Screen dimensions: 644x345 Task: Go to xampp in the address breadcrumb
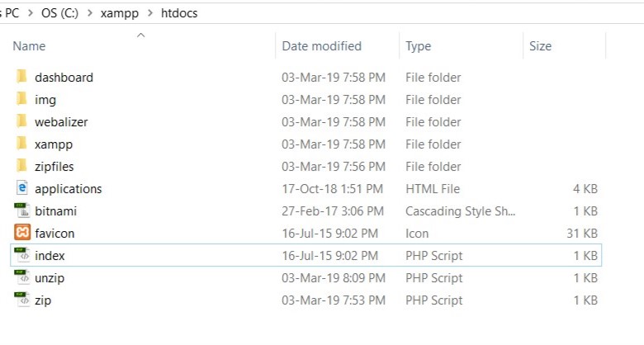click(x=120, y=13)
